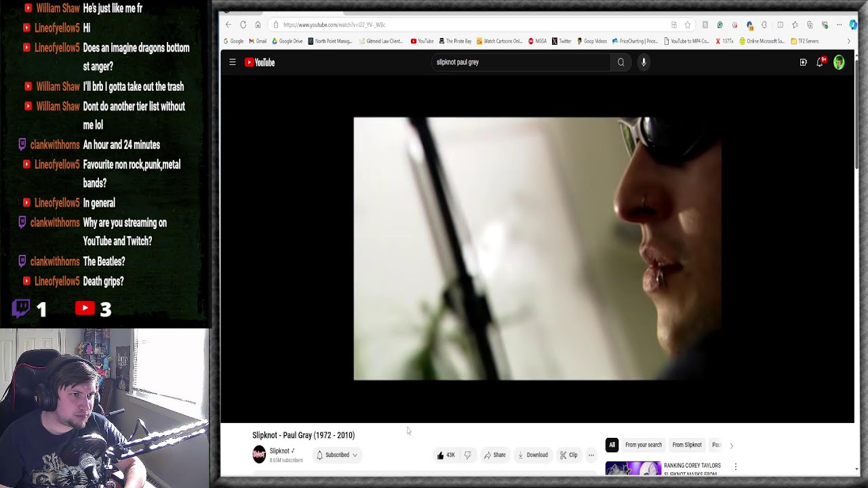This screenshot has height=488, width=868.
Task: Go to YouTube home via logo
Action: coord(260,62)
